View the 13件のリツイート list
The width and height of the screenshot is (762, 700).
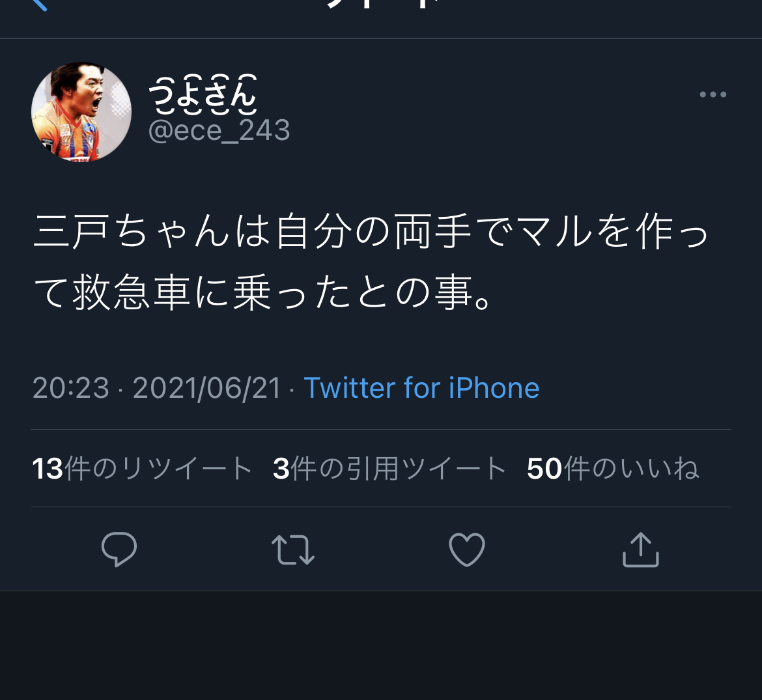click(142, 469)
